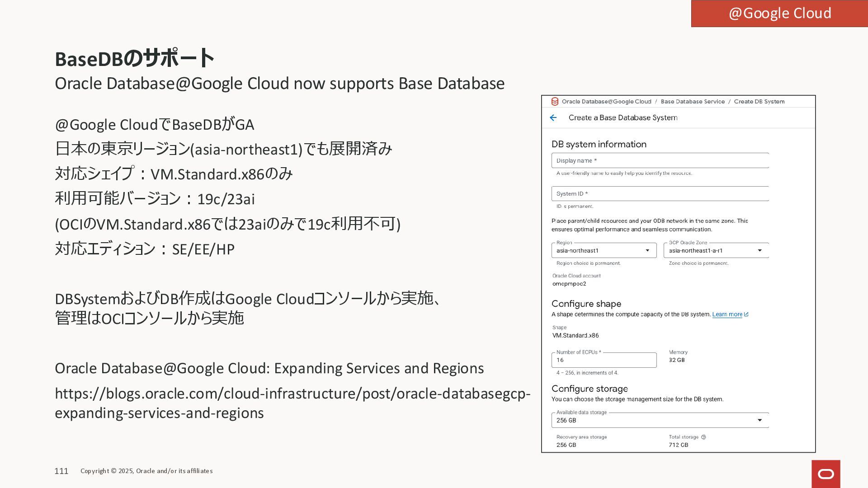Screen dimensions: 868x488
Task: Click the Create a Base Database System heading
Action: [623, 118]
